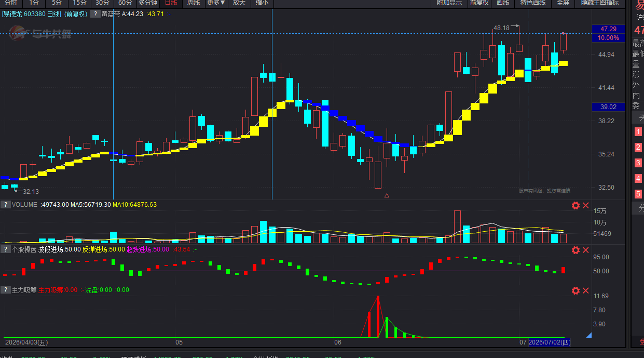Click the blue corner triangle at chart bottom-right
This screenshot has height=358, width=644.
(588, 335)
